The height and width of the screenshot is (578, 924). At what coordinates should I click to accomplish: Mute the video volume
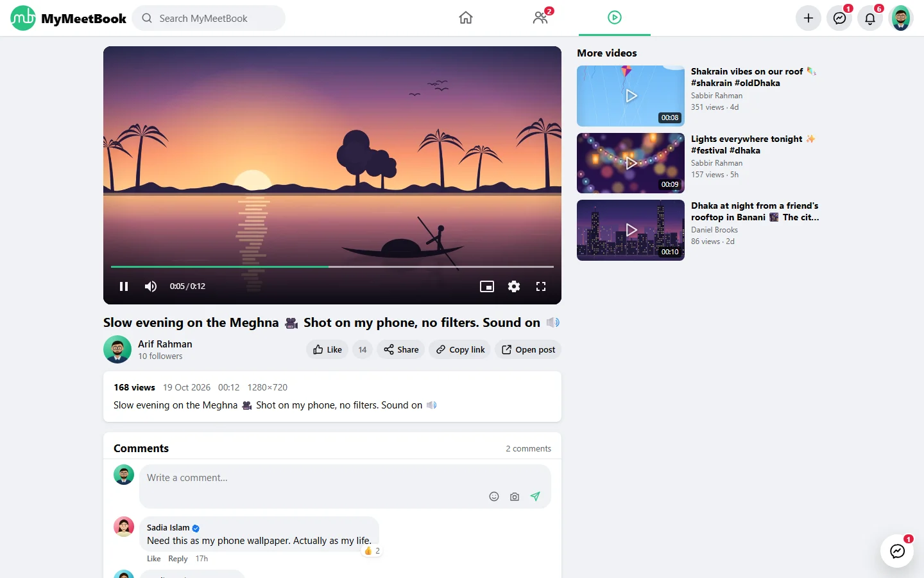151,286
